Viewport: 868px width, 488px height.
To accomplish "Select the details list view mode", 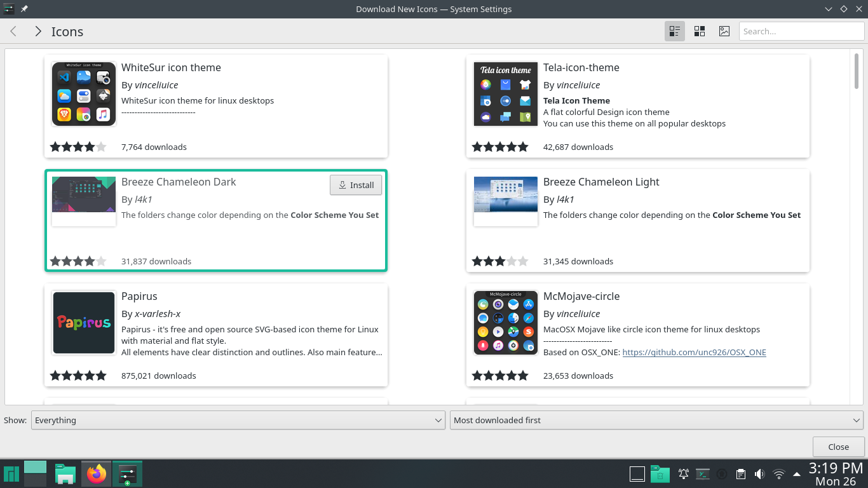I will [x=675, y=31].
